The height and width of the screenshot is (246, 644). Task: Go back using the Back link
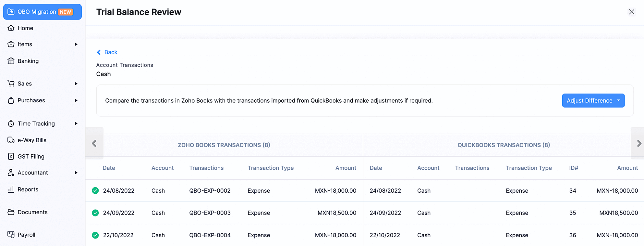pyautogui.click(x=107, y=52)
